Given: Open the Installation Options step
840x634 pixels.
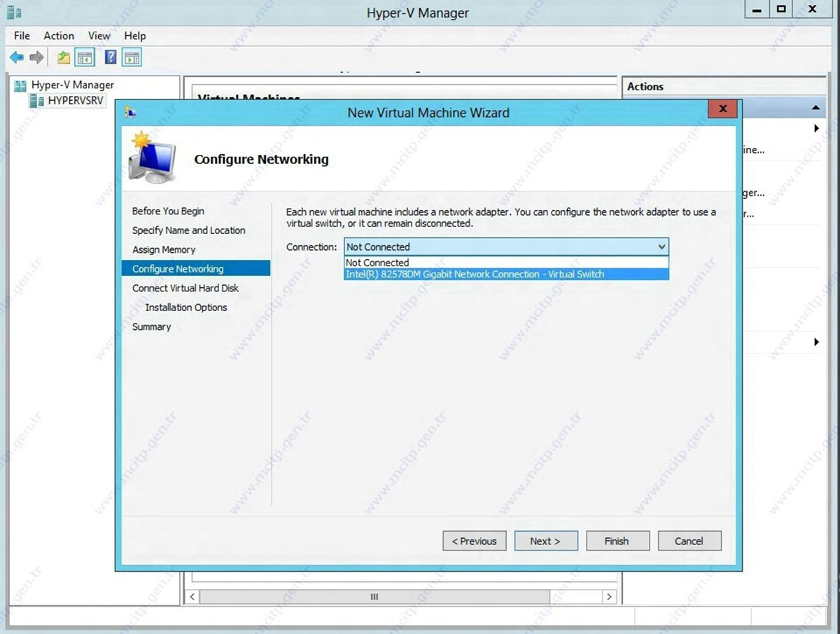Looking at the screenshot, I should (186, 308).
